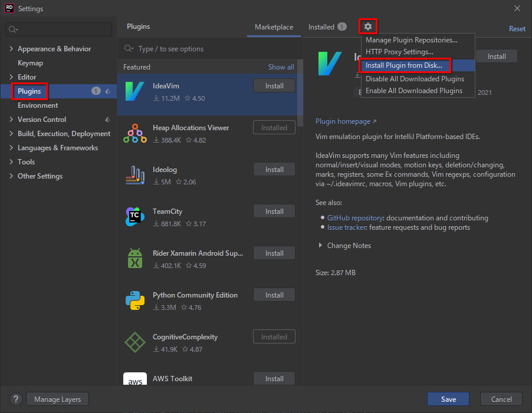Expand Build, Execution, Deployment node
This screenshot has height=413, width=532.
[11, 134]
